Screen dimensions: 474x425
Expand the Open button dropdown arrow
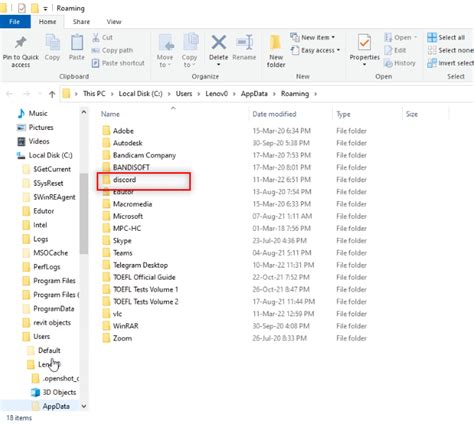click(416, 37)
